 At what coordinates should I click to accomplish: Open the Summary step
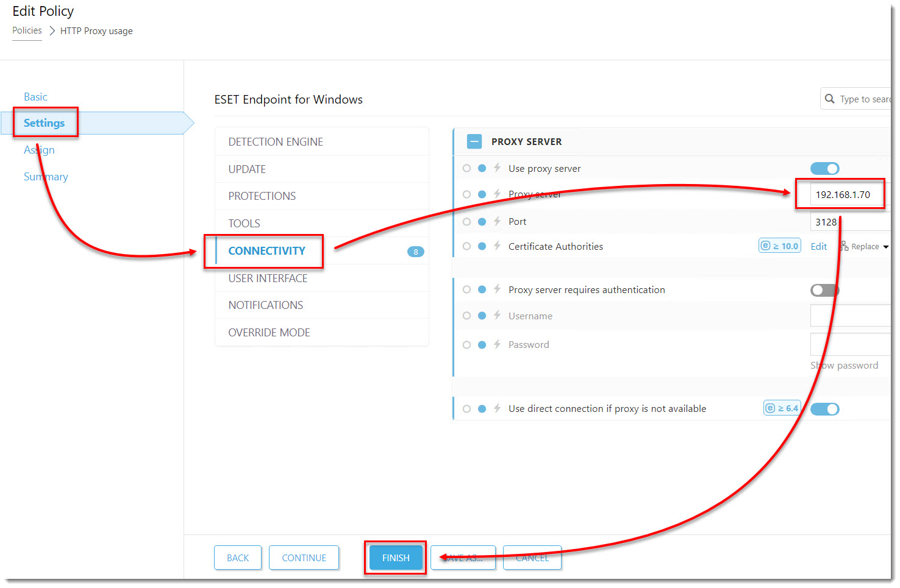click(x=46, y=177)
